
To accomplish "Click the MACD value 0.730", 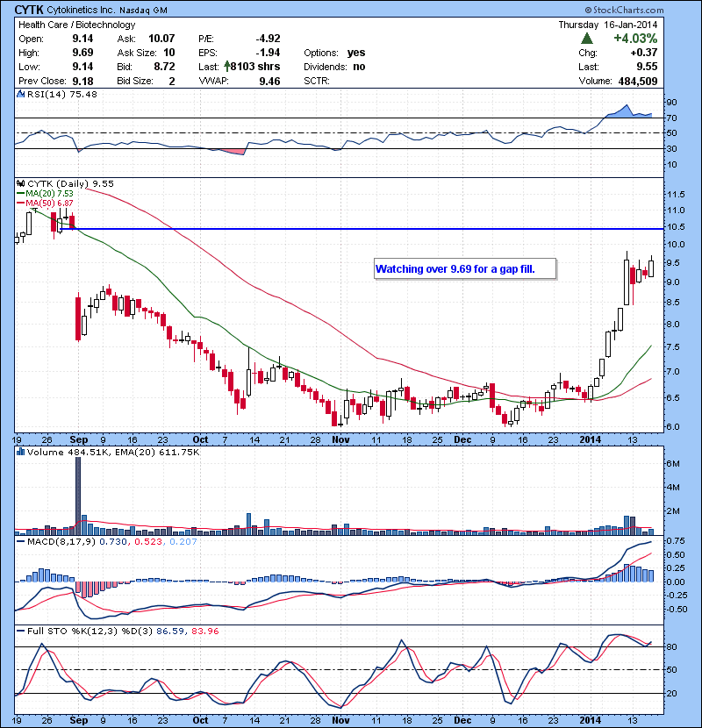I will click(x=113, y=541).
